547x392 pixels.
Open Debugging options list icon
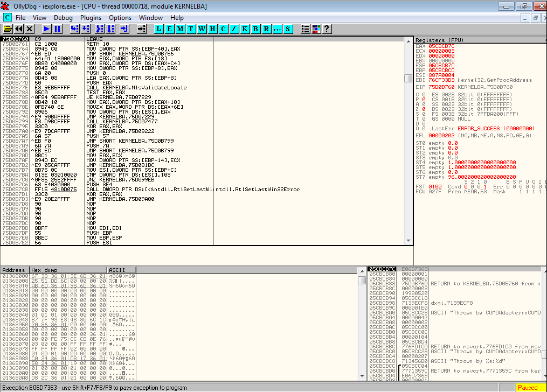305,29
